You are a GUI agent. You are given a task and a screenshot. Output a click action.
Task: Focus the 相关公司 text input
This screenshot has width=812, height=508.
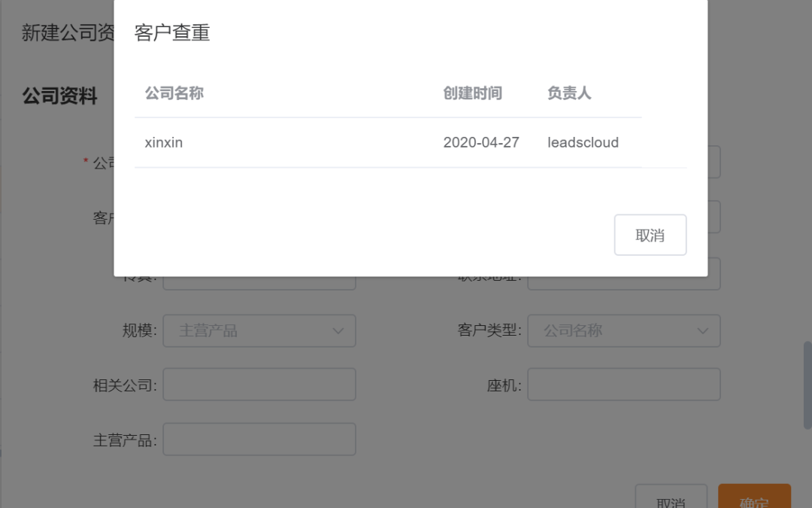coord(259,385)
